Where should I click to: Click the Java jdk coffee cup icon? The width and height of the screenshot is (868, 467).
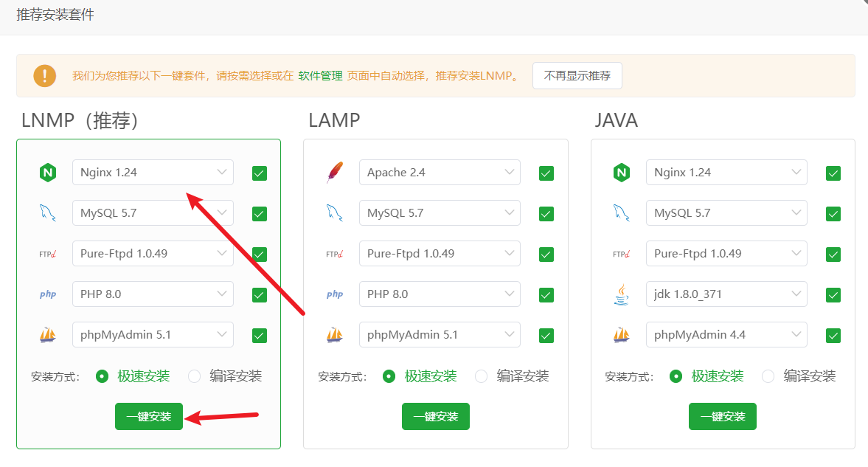tap(622, 294)
